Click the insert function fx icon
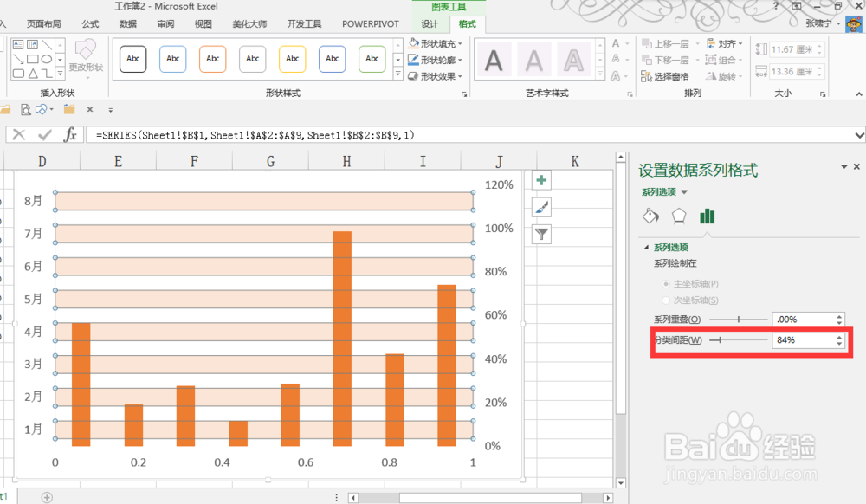This screenshot has width=866, height=504. click(70, 135)
